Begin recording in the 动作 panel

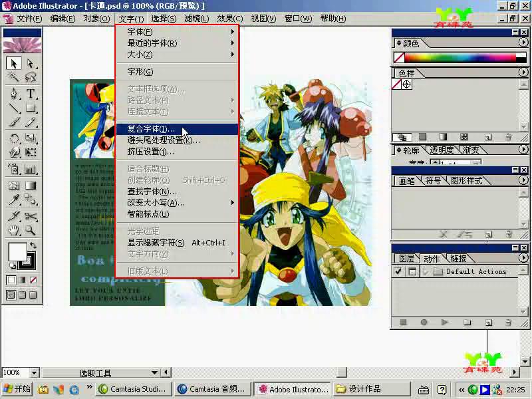tap(424, 323)
